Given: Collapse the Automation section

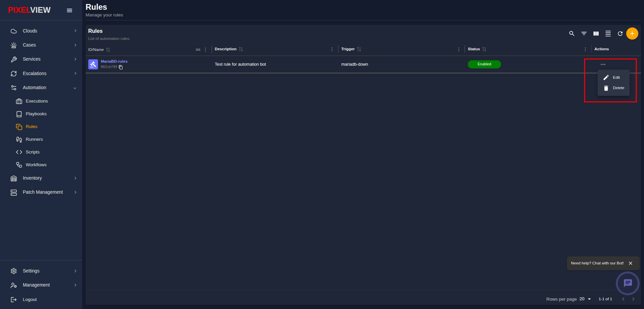Looking at the screenshot, I should (43, 88).
